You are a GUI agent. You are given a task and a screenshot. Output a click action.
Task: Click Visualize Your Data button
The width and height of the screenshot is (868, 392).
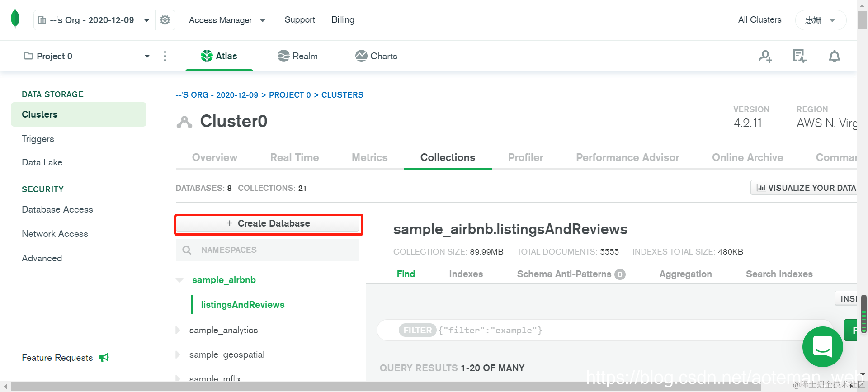point(804,188)
